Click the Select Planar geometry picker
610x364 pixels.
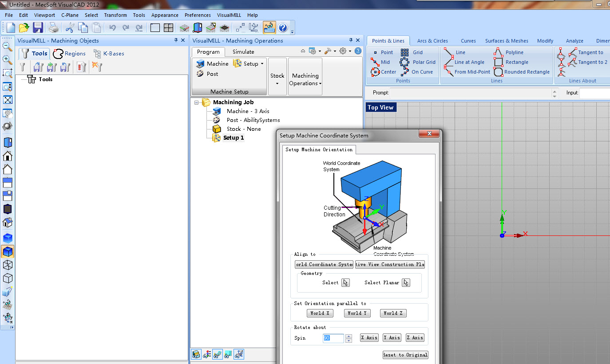(x=406, y=282)
